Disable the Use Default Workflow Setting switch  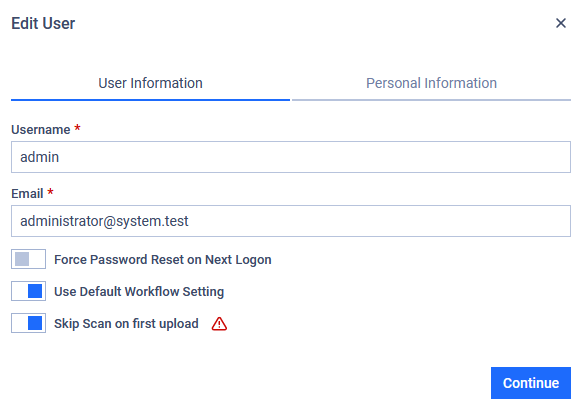(x=28, y=291)
